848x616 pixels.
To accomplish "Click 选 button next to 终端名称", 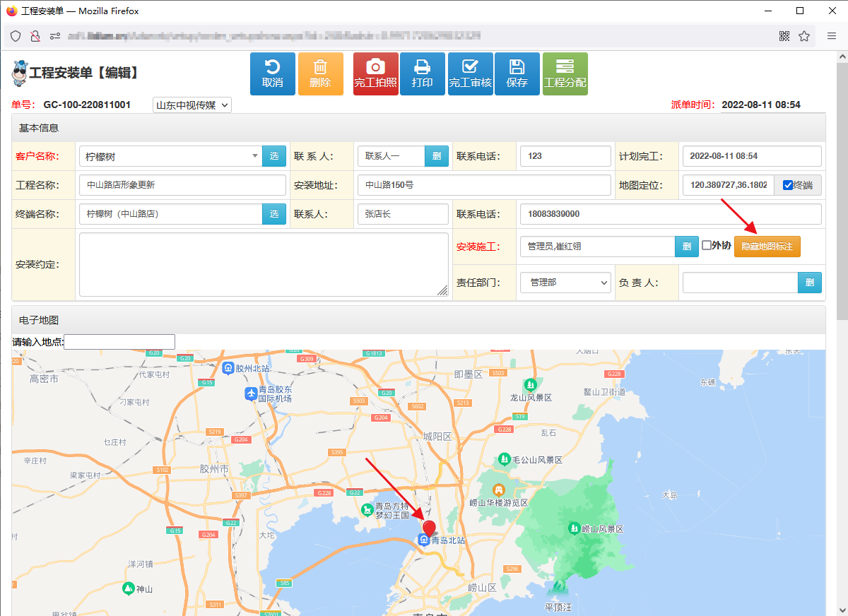I will point(274,214).
